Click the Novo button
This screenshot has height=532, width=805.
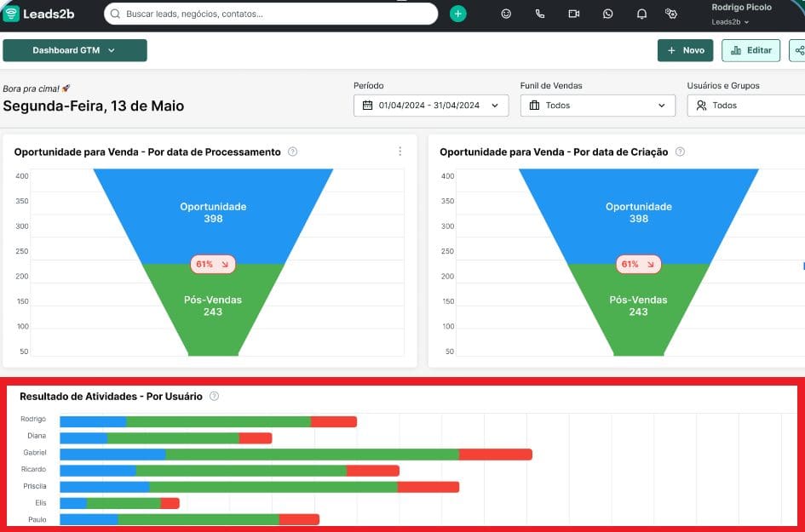click(686, 50)
